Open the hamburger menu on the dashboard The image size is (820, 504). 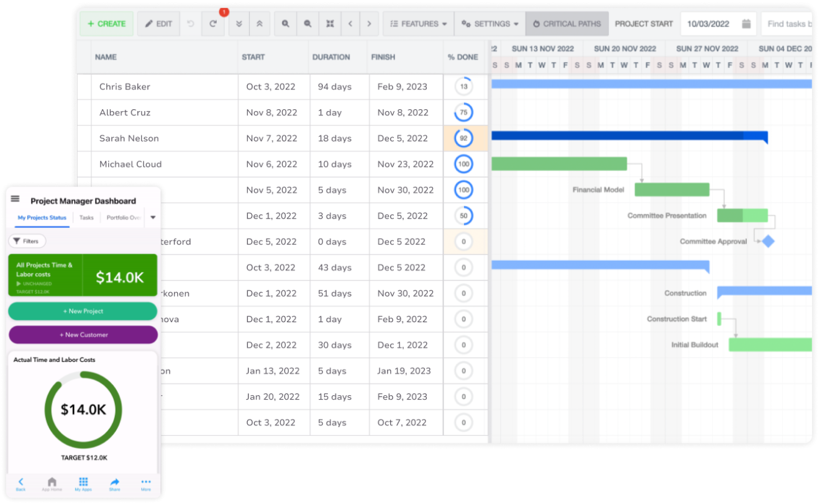pyautogui.click(x=15, y=199)
